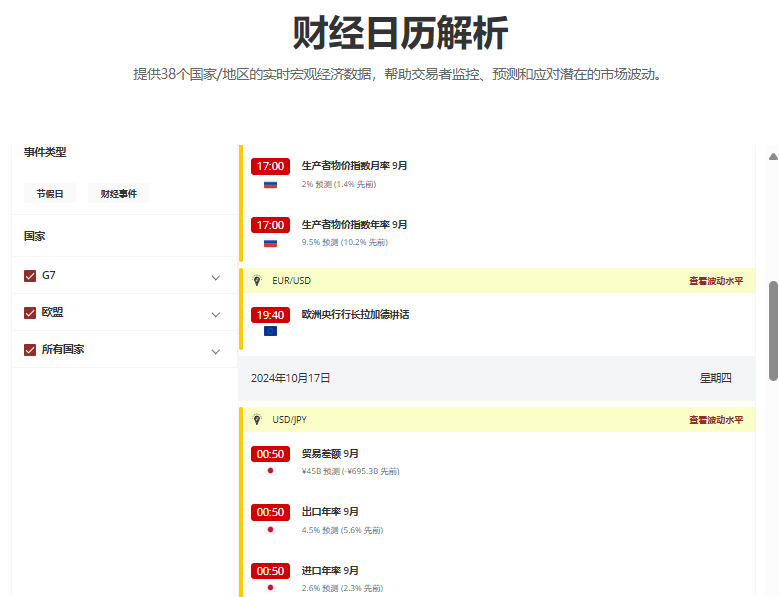Click the lightbulb icon beside USD/JPY
Screen dimensions: 779x597
pos(257,420)
